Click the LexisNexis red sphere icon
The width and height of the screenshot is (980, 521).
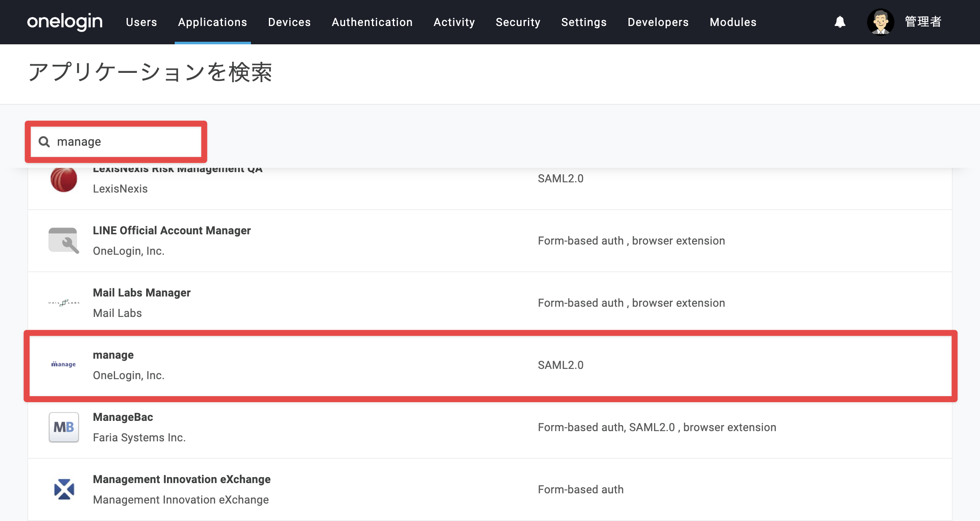click(x=63, y=179)
